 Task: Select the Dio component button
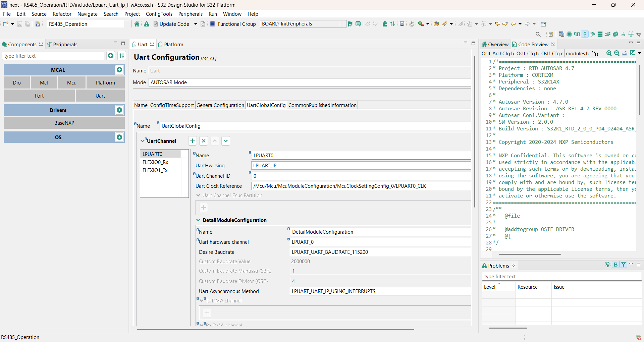[x=17, y=82]
